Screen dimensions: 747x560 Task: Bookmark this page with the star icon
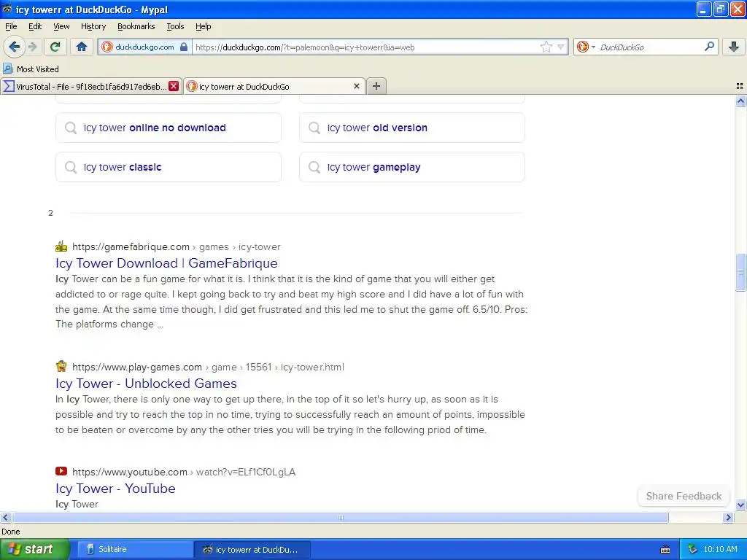pos(546,47)
